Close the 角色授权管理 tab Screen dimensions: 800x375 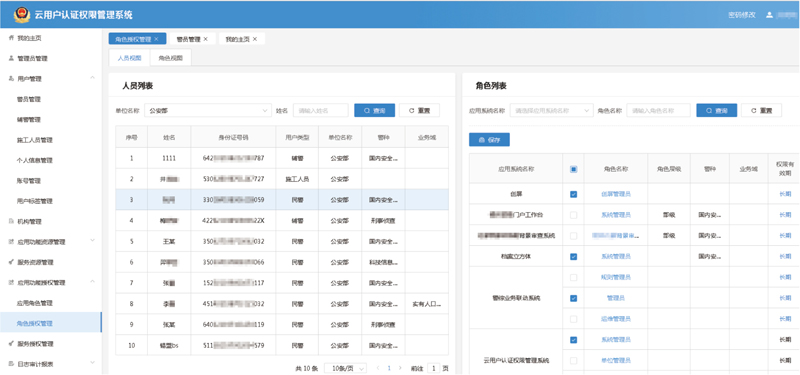click(x=156, y=39)
